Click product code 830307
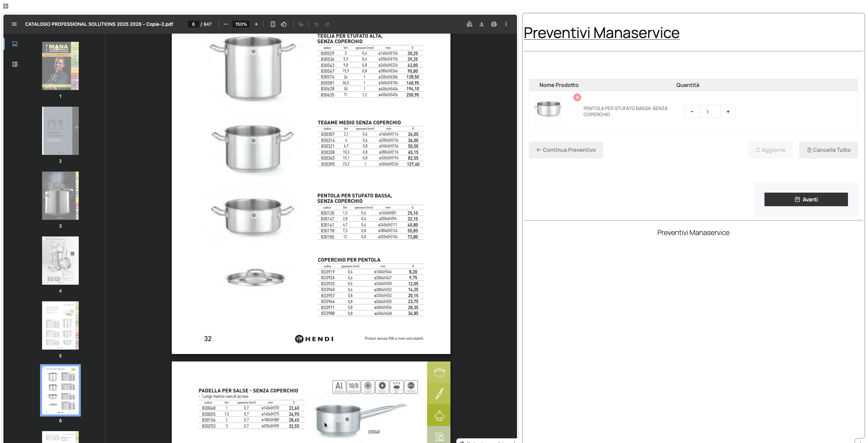The height and width of the screenshot is (443, 868). tap(328, 134)
